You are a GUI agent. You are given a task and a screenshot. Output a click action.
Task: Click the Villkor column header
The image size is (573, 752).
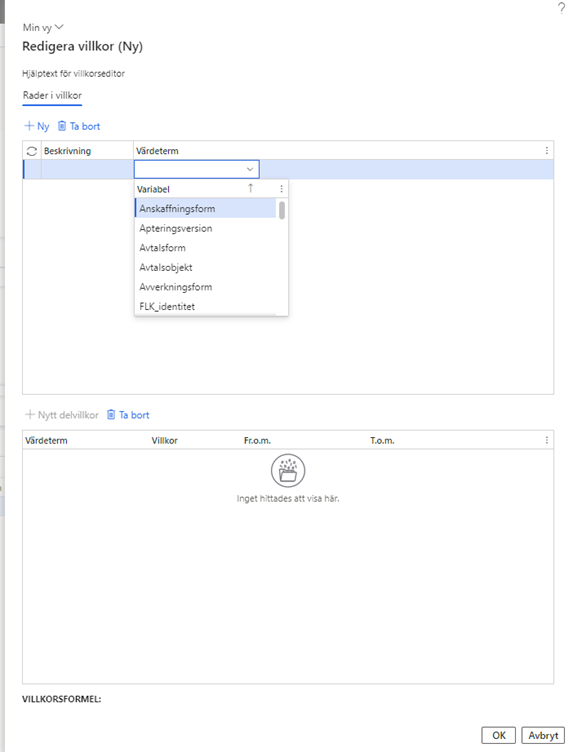164,440
